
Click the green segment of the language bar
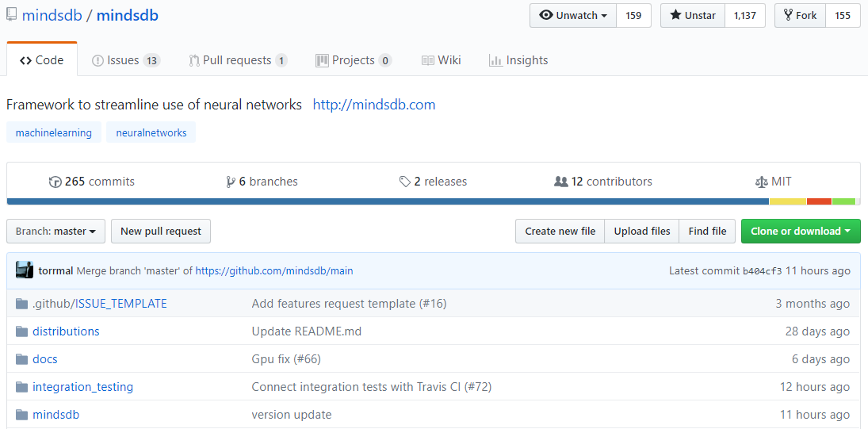(843, 201)
